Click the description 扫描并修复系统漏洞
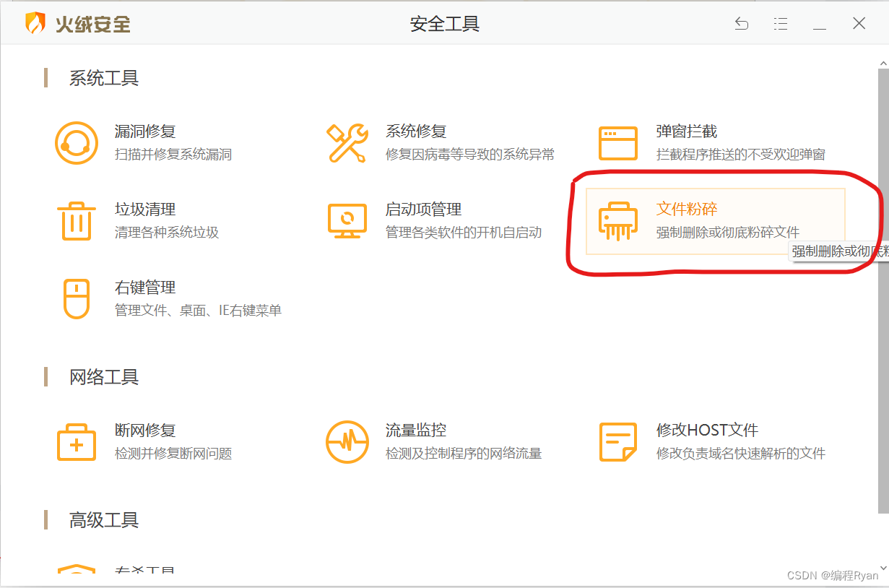This screenshot has width=889, height=588. click(173, 155)
